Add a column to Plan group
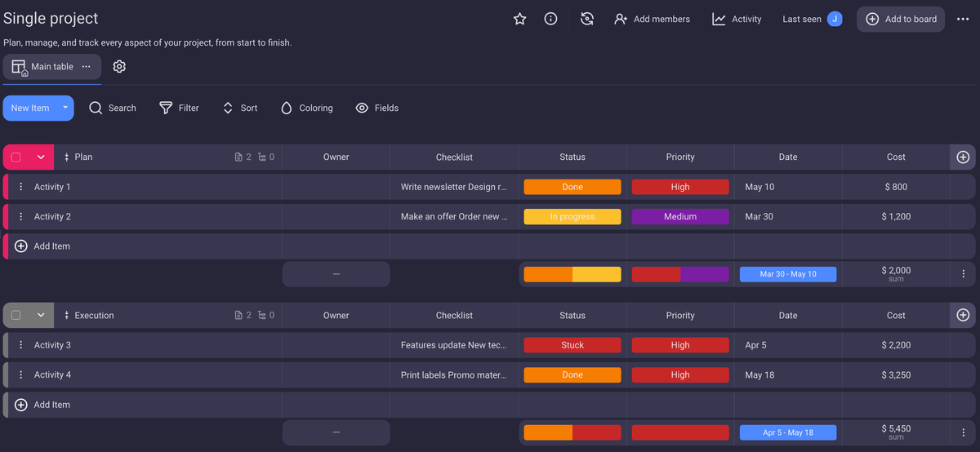The image size is (980, 452). click(963, 157)
